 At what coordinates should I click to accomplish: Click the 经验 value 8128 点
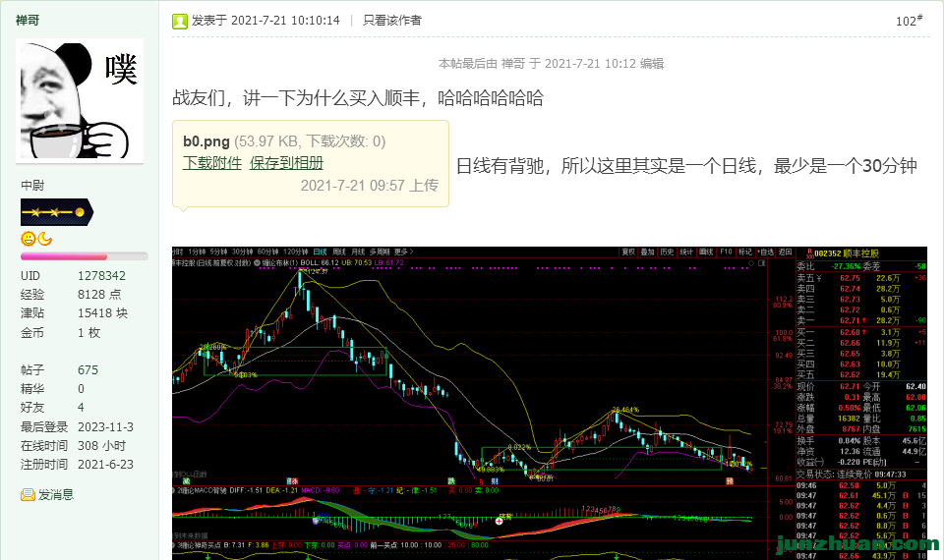99,294
